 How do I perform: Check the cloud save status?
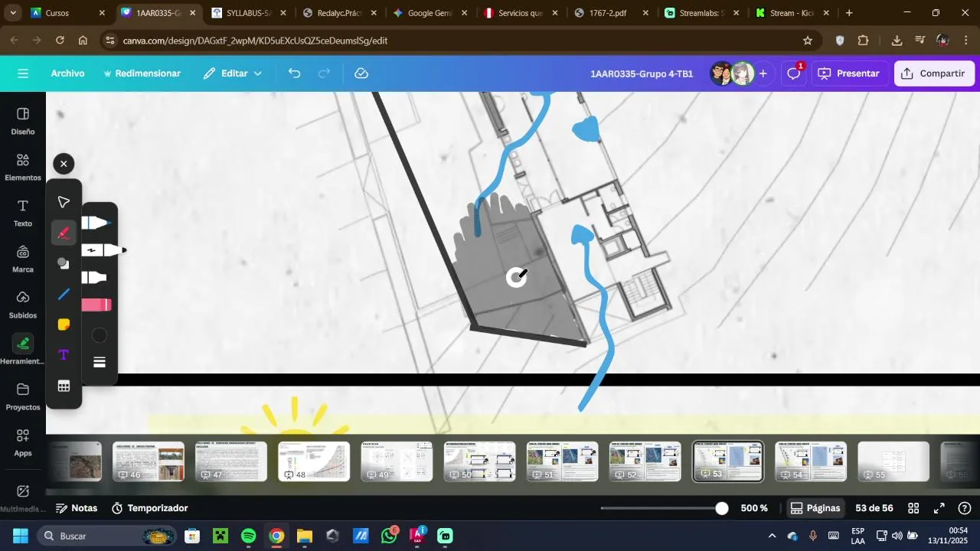click(361, 73)
